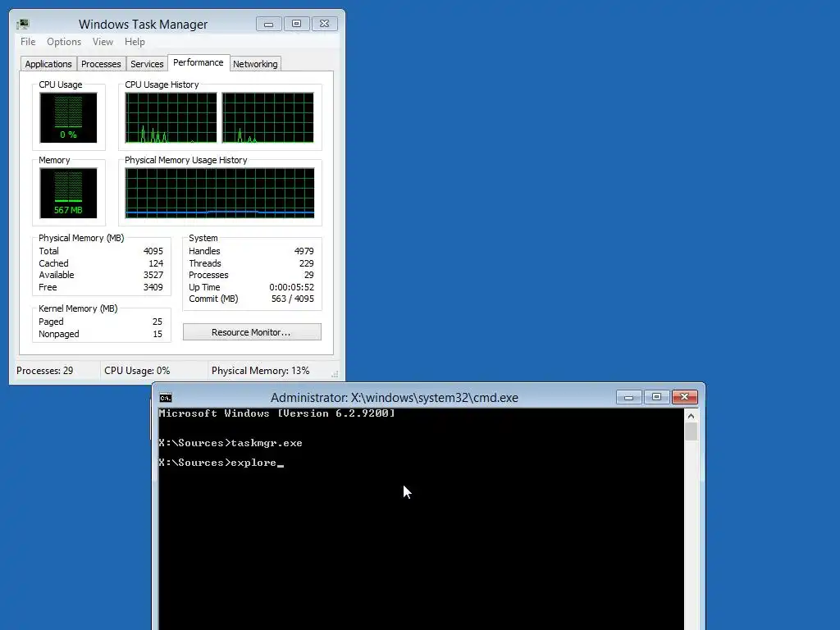Screen dimensions: 840x630
Task: Maximize the cmd.exe window
Action: tap(656, 397)
